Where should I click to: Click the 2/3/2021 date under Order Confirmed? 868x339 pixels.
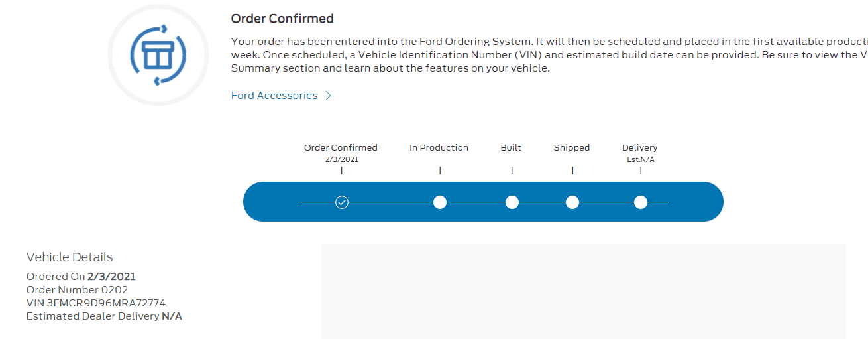coord(341,159)
